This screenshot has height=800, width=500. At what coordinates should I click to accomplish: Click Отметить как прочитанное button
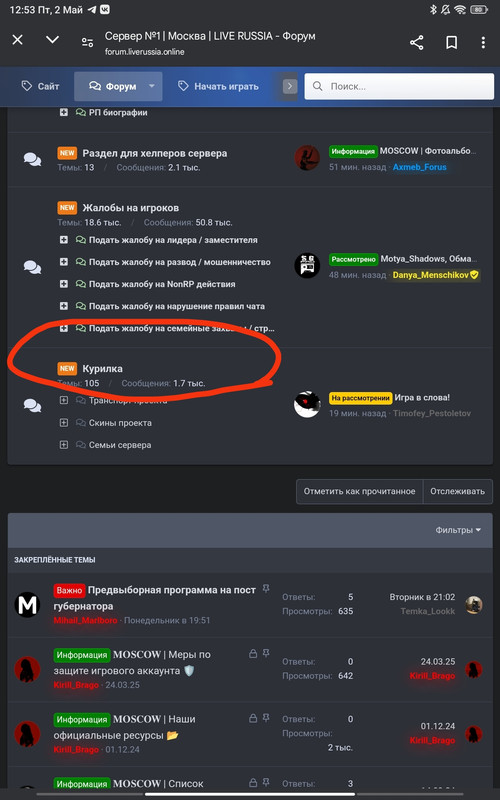(x=359, y=491)
